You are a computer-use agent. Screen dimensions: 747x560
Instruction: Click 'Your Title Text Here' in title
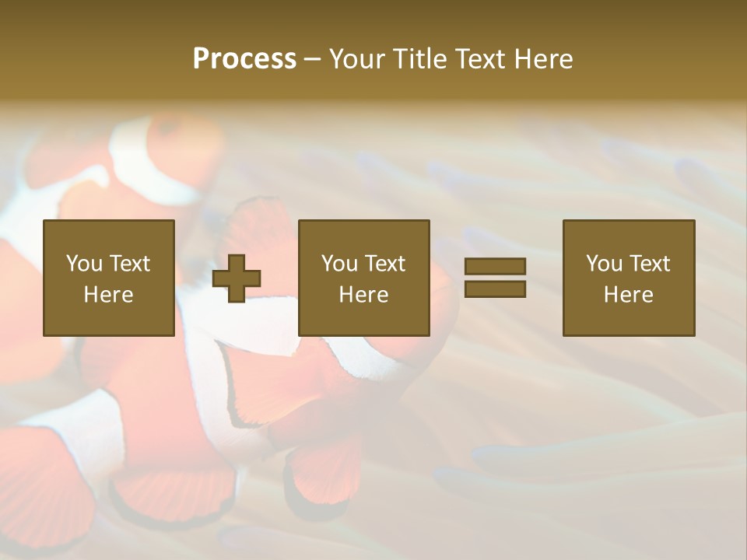point(451,58)
